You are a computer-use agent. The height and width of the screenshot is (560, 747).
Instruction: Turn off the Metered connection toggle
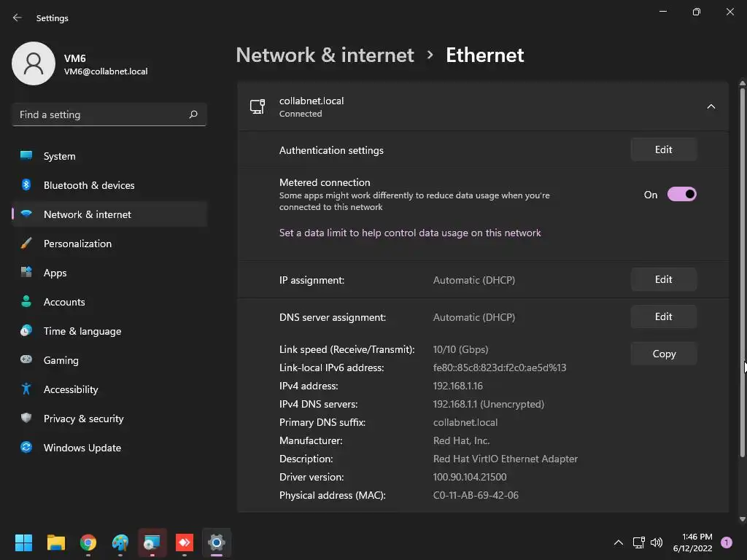tap(681, 195)
